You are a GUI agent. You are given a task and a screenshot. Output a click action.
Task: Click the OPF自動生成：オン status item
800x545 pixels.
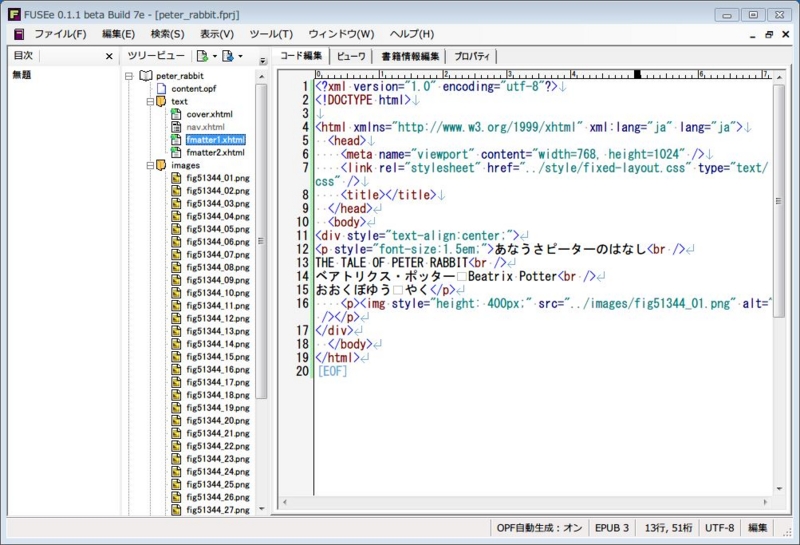click(539, 528)
